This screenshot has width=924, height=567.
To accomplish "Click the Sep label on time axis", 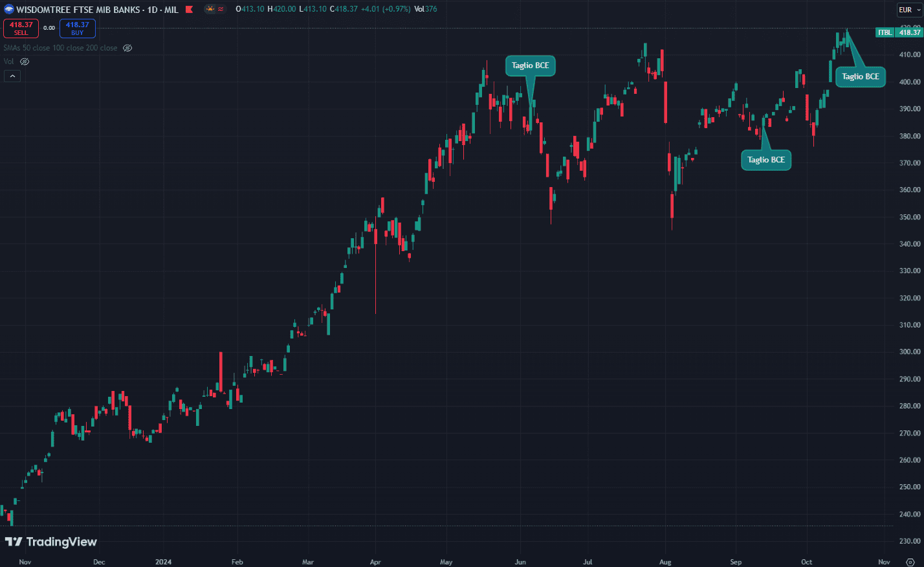I will [736, 562].
